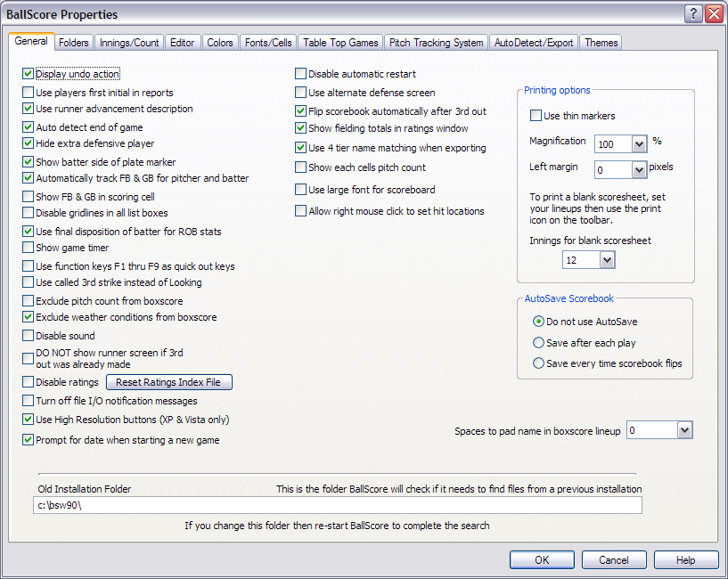Expand Spaces to pad name dropdown

[x=684, y=430]
